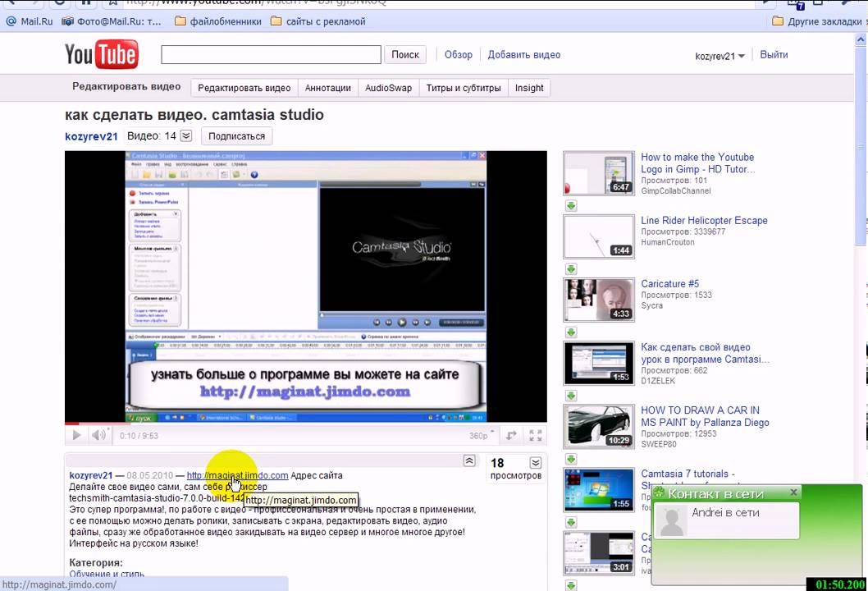
Task: Click the Добавить видео link
Action: 523,55
